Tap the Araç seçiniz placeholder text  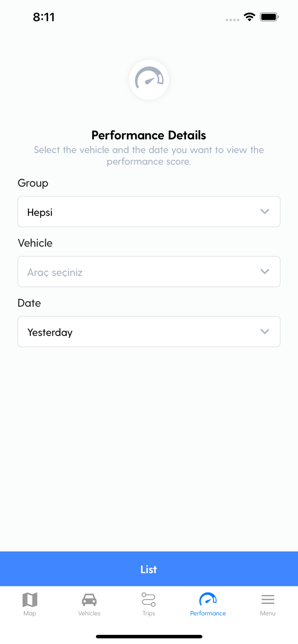[55, 273]
